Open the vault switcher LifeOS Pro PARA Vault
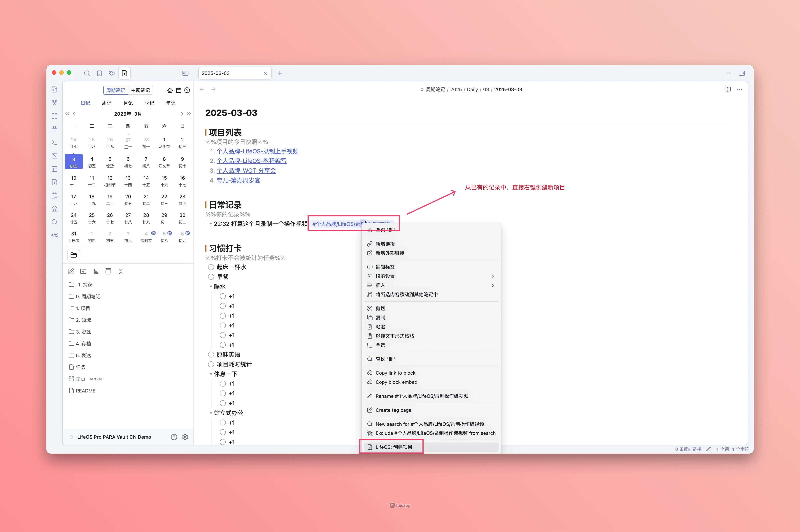 click(x=114, y=437)
